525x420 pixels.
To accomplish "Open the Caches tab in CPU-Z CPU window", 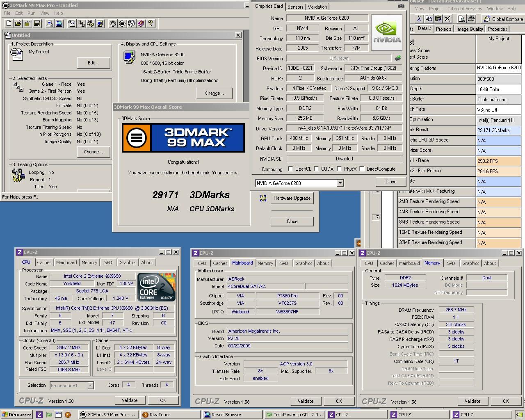I will pyautogui.click(x=44, y=262).
